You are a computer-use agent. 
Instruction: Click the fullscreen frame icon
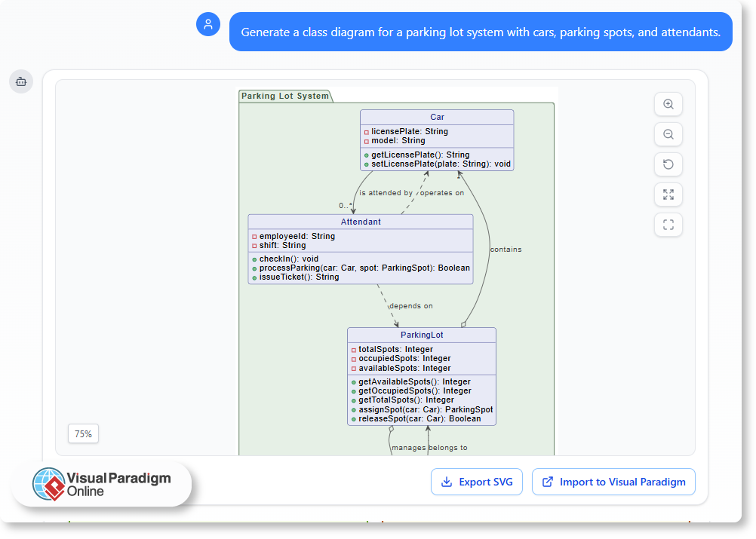(x=668, y=225)
